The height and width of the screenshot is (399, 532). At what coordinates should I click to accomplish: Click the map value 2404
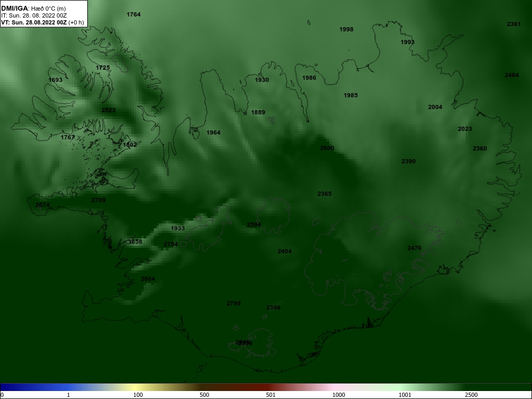(x=284, y=251)
